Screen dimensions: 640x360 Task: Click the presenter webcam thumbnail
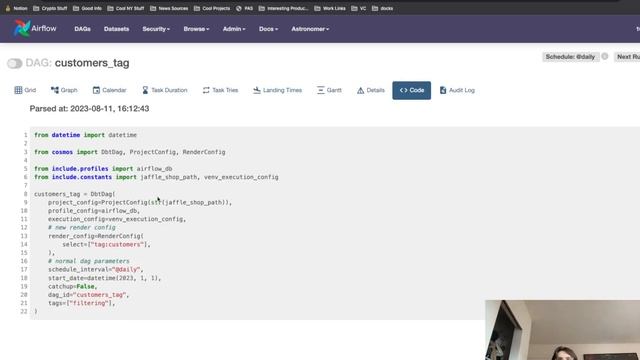point(562,330)
